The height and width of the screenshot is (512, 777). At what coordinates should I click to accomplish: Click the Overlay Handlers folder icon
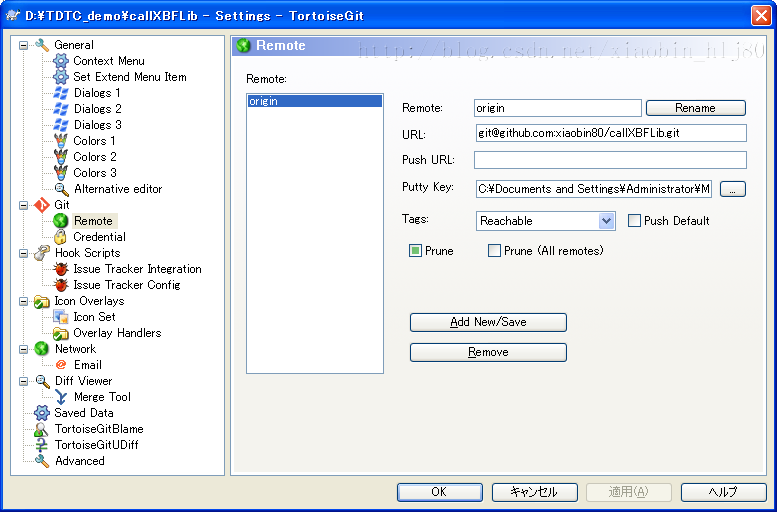tap(60, 333)
